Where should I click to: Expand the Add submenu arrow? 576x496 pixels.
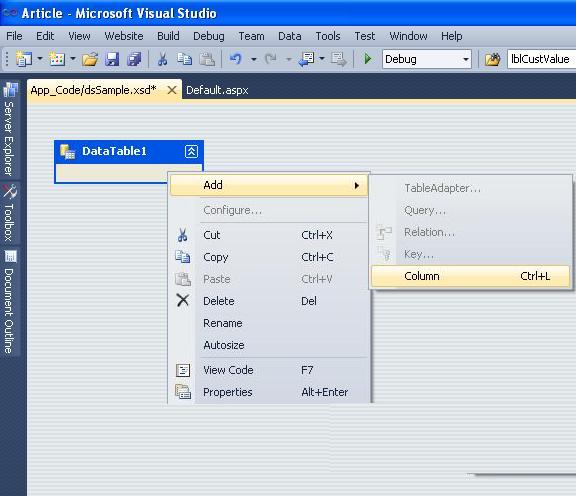[x=357, y=186]
